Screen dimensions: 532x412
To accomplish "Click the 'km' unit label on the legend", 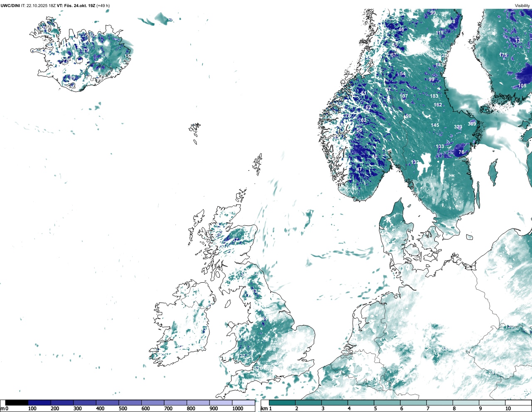I will click(x=264, y=409).
